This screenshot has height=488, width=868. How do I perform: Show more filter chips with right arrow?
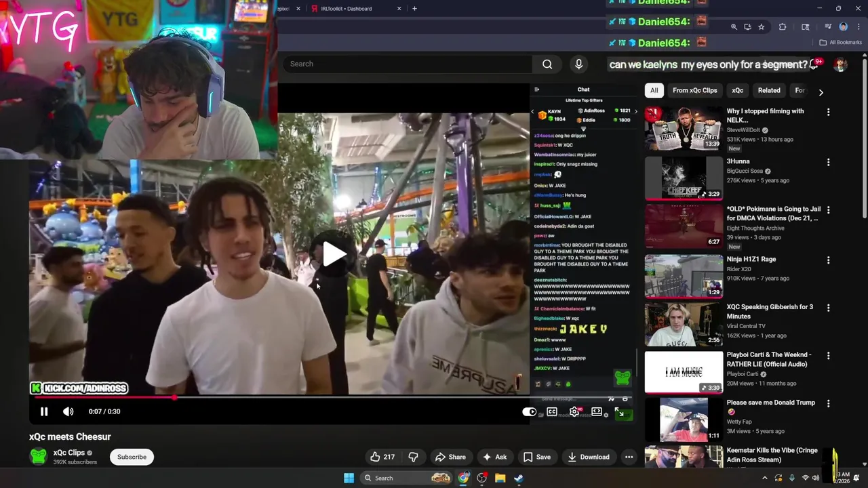[821, 92]
